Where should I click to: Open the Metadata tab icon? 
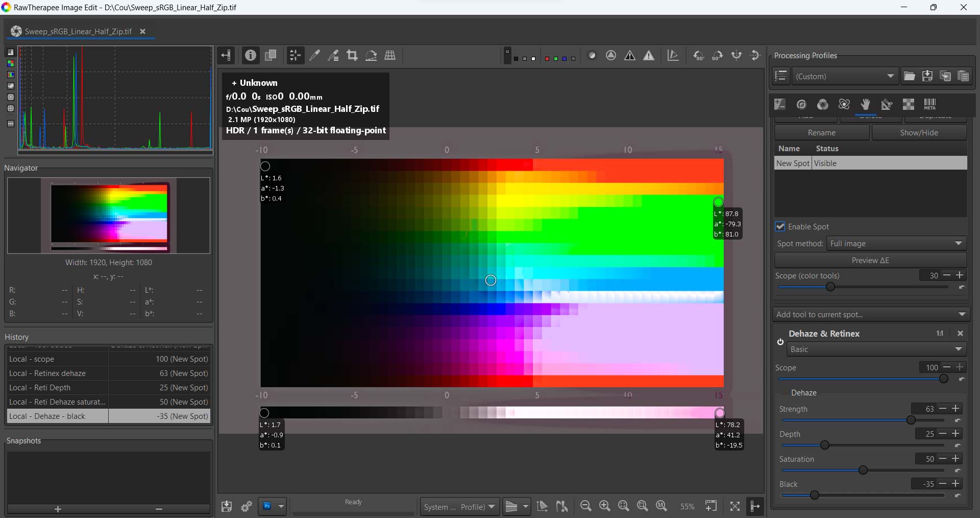tap(929, 104)
